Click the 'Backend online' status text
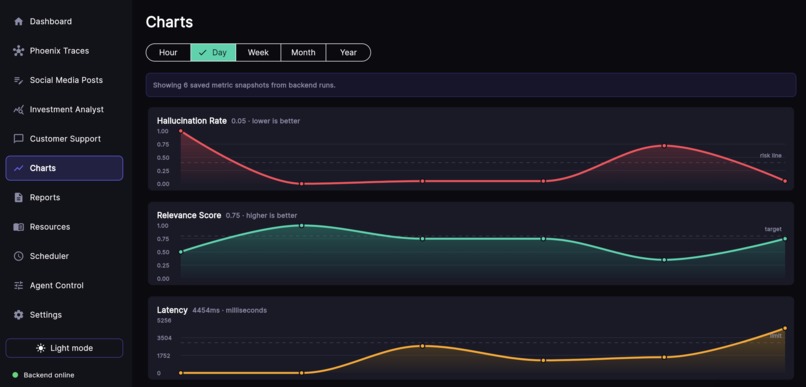The height and width of the screenshot is (387, 806). tap(49, 375)
